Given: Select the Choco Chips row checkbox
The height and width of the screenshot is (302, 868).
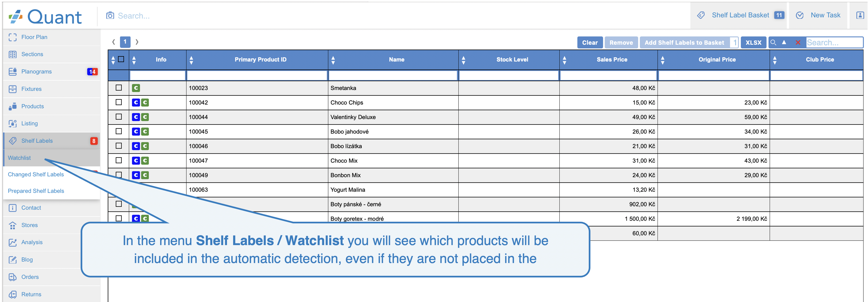Looking at the screenshot, I should (x=119, y=102).
